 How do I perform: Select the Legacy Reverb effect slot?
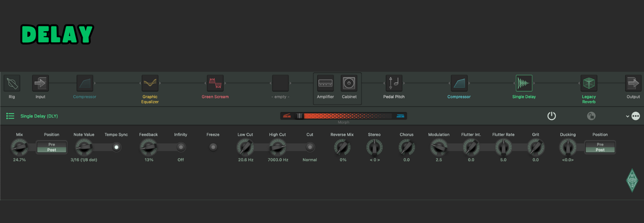(x=588, y=83)
